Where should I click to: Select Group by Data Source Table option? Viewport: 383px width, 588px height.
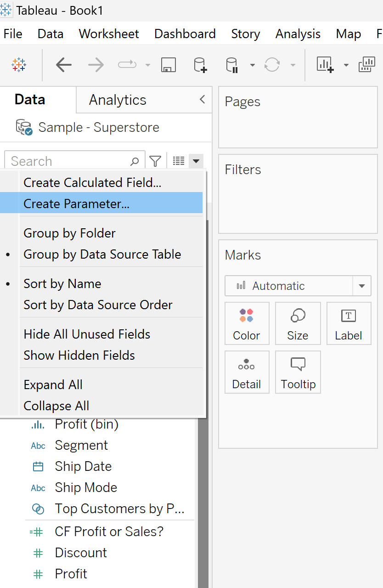pyautogui.click(x=102, y=254)
